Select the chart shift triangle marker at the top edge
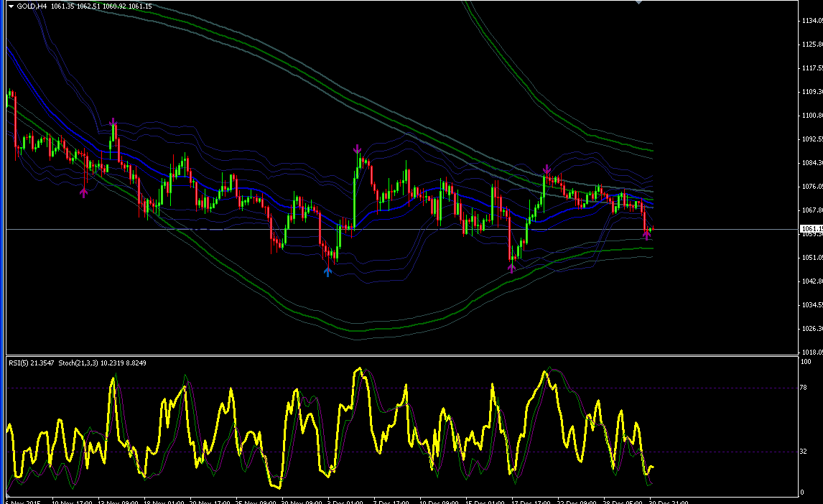Image resolution: width=823 pixels, height=504 pixels. 638,2
